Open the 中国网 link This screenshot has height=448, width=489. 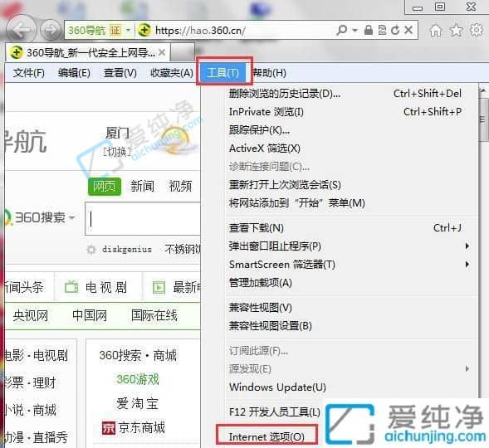coord(90,315)
